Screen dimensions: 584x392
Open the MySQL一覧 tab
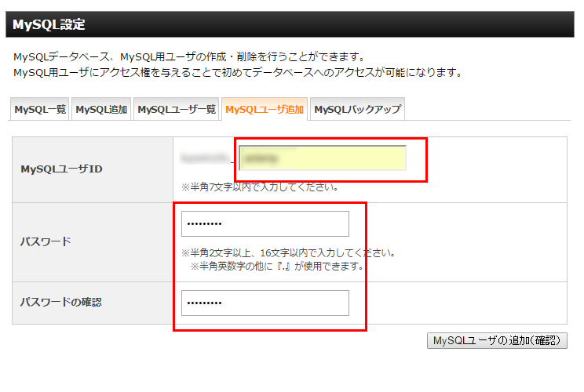(40, 109)
